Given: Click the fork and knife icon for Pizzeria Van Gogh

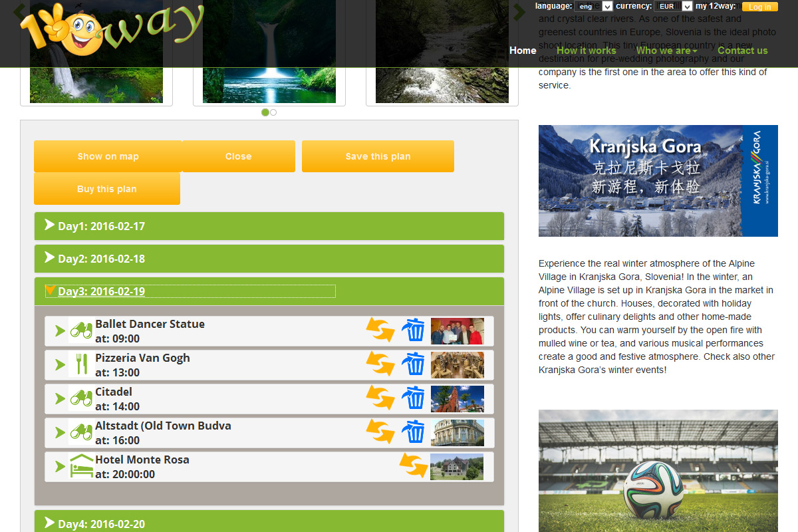Looking at the screenshot, I should [81, 364].
